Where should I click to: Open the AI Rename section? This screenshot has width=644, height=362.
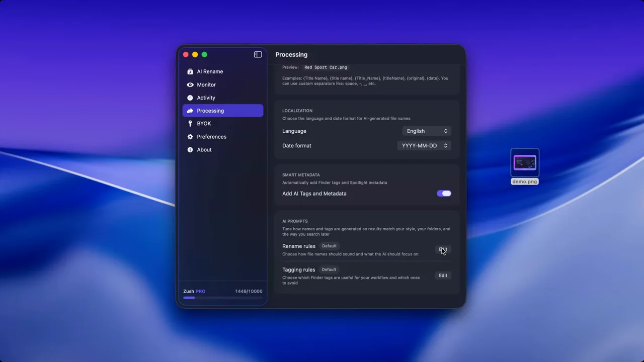[x=223, y=71]
